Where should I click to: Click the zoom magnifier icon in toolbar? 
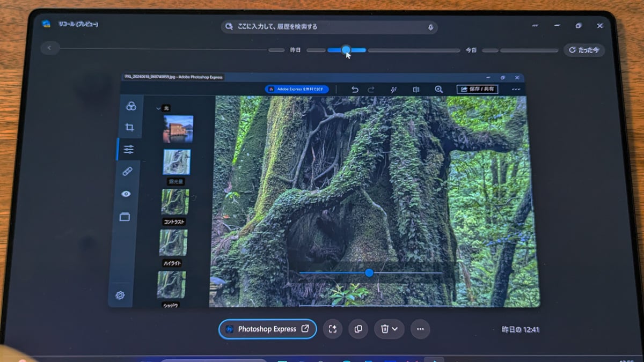click(439, 90)
